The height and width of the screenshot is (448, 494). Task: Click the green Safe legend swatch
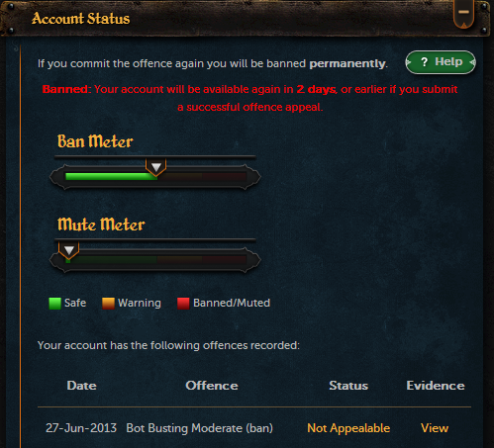tap(54, 304)
